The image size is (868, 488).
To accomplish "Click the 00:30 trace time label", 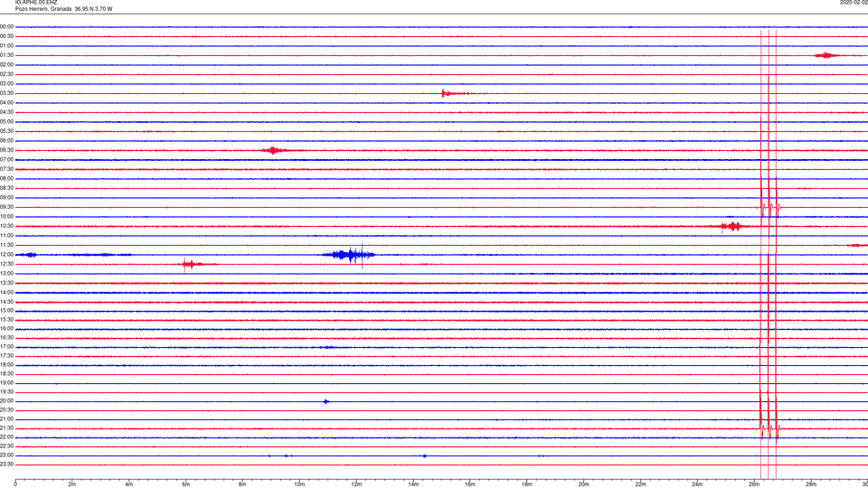I will click(6, 36).
